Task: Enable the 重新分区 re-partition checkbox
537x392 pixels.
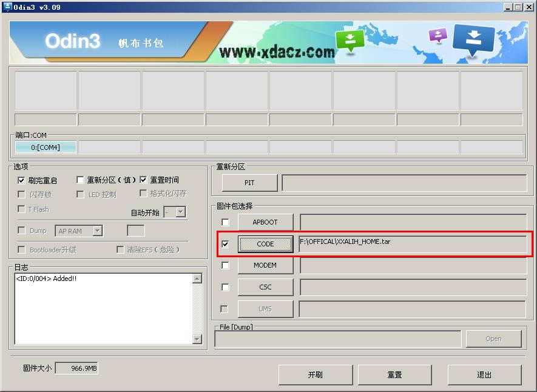Action: (x=80, y=180)
